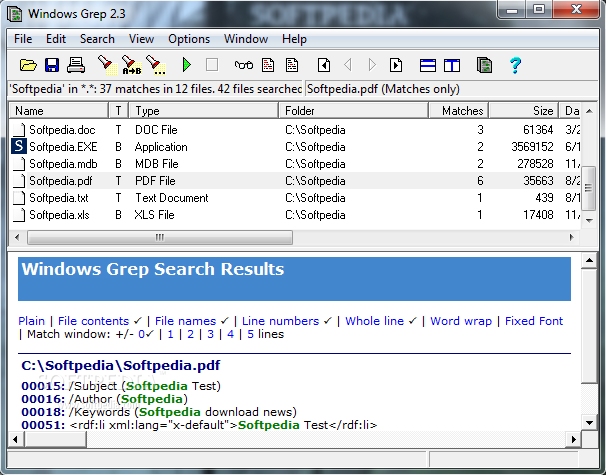The width and height of the screenshot is (606, 475).
Task: Switch to Plain results view
Action: point(31,321)
